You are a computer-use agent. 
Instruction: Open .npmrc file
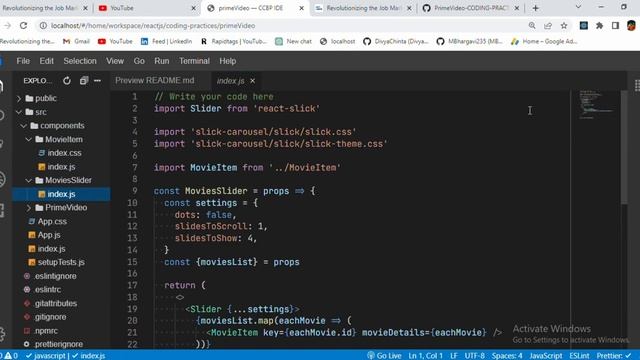pyautogui.click(x=61, y=331)
